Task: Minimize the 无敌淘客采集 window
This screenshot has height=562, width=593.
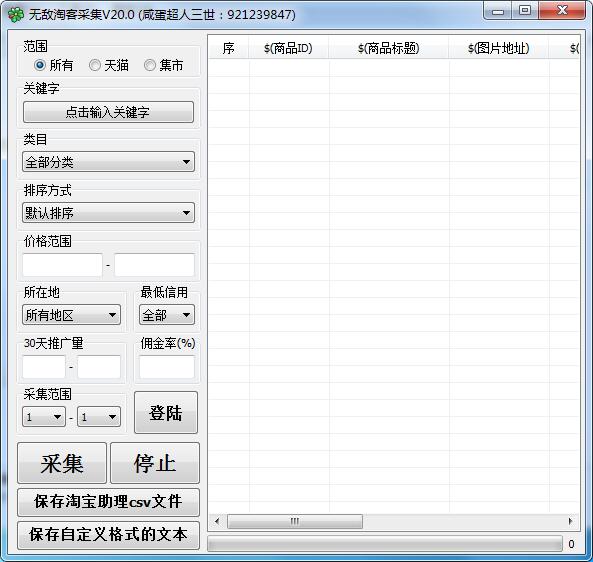Action: point(498,10)
